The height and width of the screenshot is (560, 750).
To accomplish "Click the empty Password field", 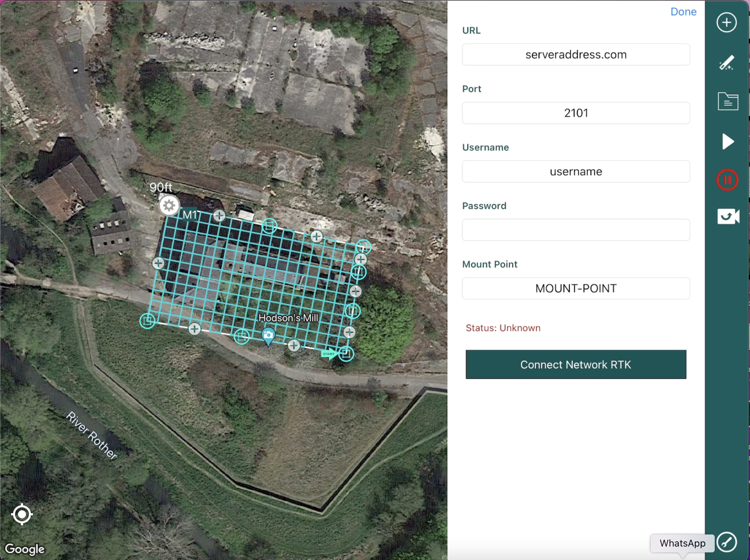I will (x=576, y=230).
